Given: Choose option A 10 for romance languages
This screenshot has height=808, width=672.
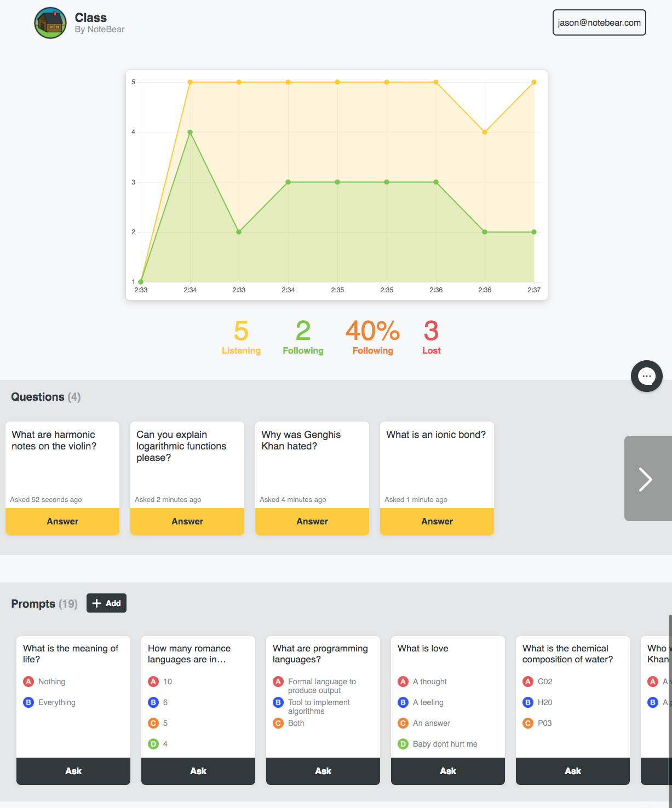Looking at the screenshot, I should 160,682.
